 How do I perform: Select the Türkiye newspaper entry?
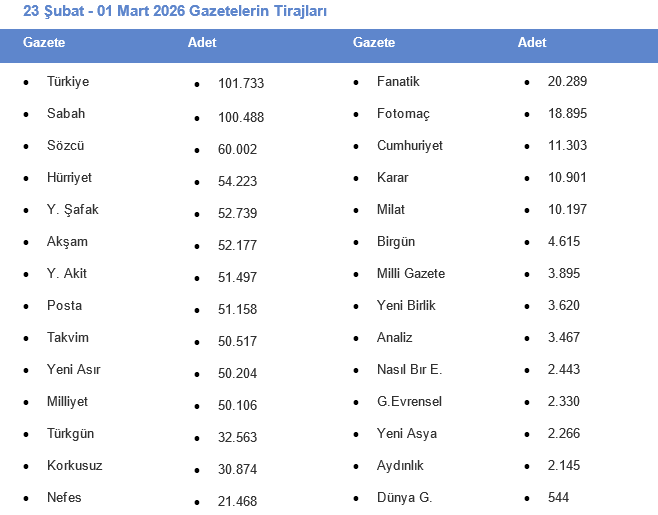[x=68, y=82]
